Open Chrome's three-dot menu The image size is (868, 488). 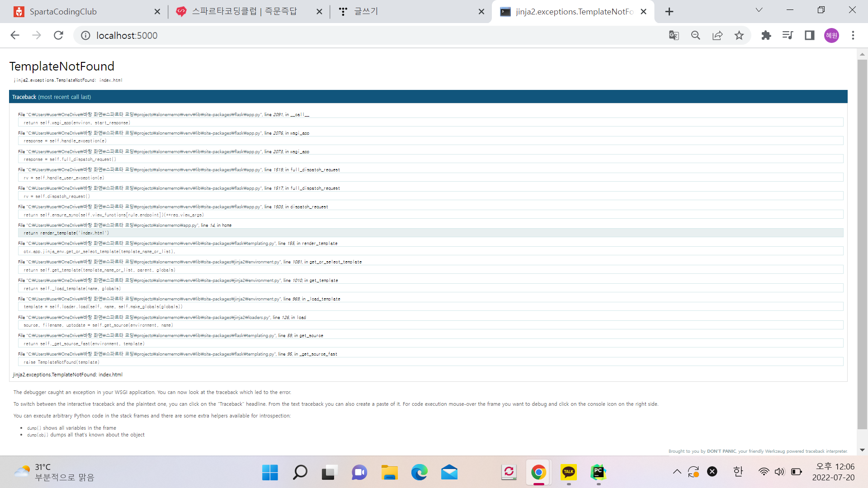coord(853,35)
